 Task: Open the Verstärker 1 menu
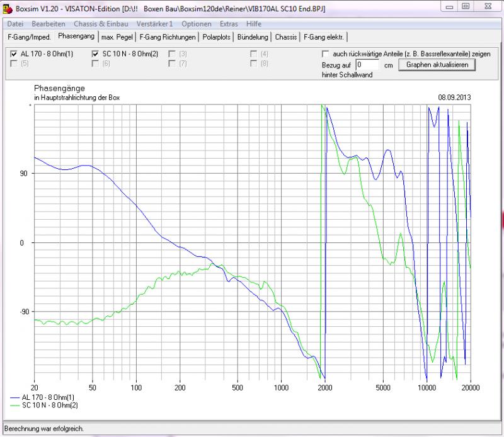click(154, 23)
